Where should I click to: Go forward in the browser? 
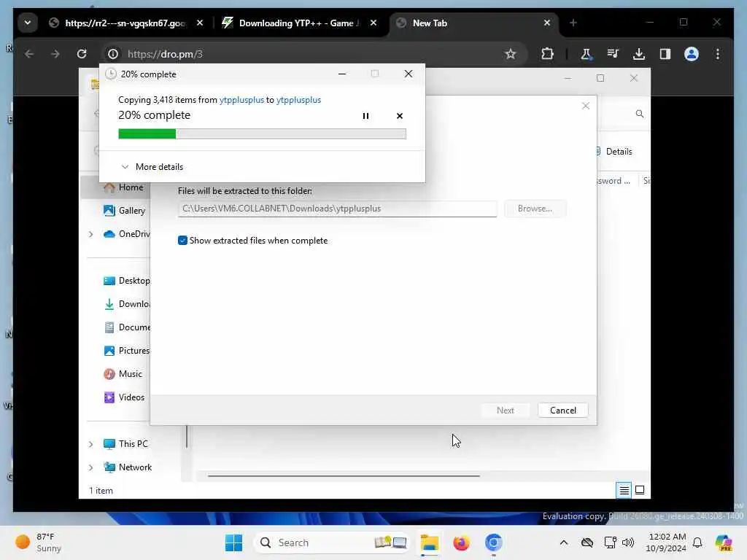tap(55, 54)
